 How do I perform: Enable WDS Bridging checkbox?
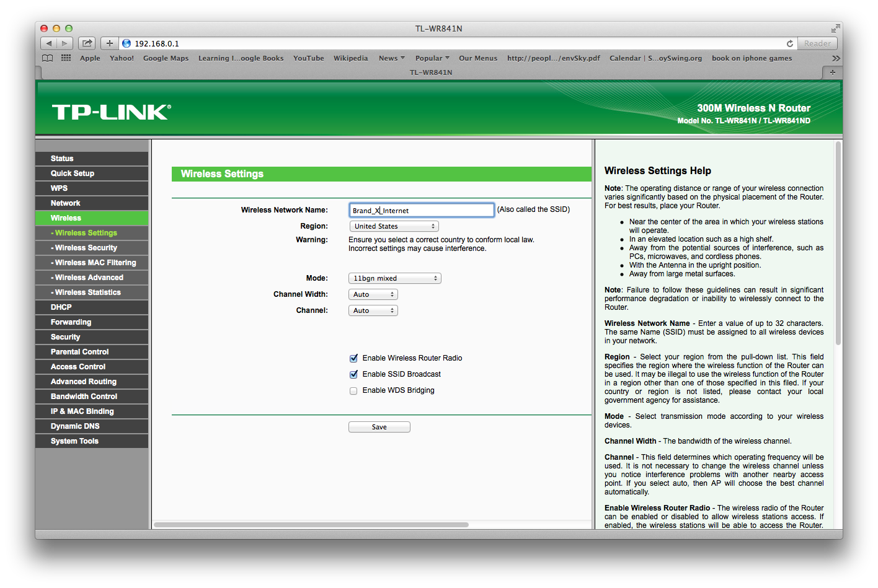tap(353, 391)
